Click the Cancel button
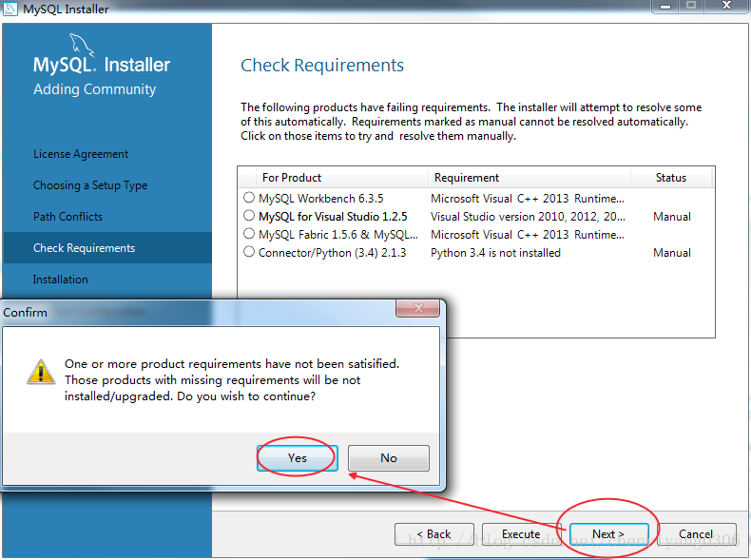 click(696, 534)
